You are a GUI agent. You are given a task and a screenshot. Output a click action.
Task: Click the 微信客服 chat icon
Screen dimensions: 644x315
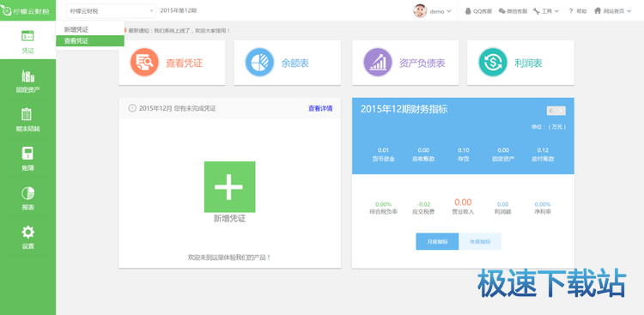tap(501, 11)
